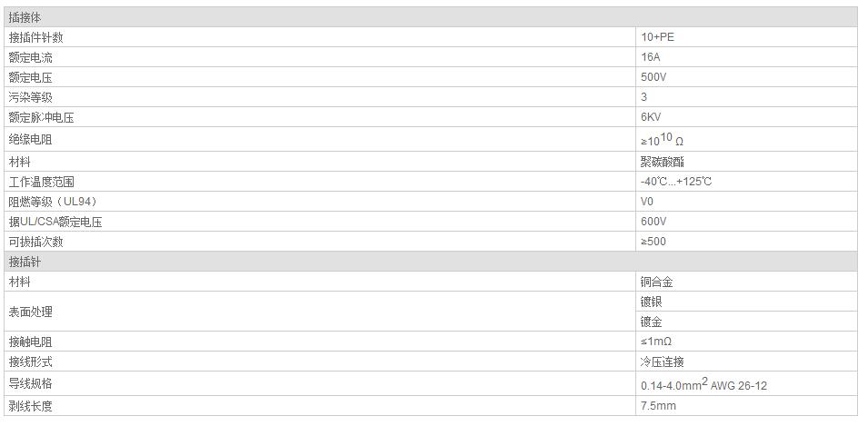Select the 600V UL/CSA voltage value
Viewport: 868px width, 426px height.
click(x=653, y=222)
